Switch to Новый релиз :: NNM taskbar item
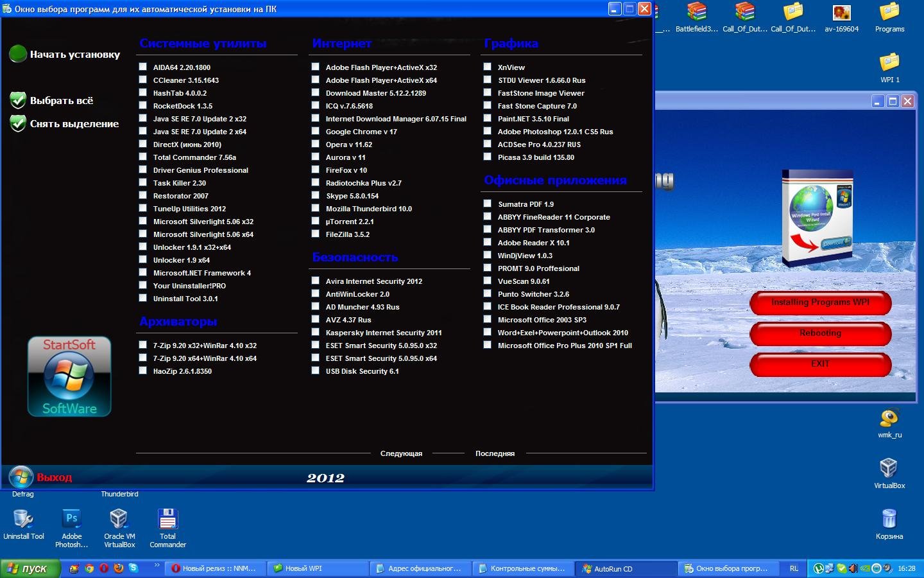 (215, 568)
